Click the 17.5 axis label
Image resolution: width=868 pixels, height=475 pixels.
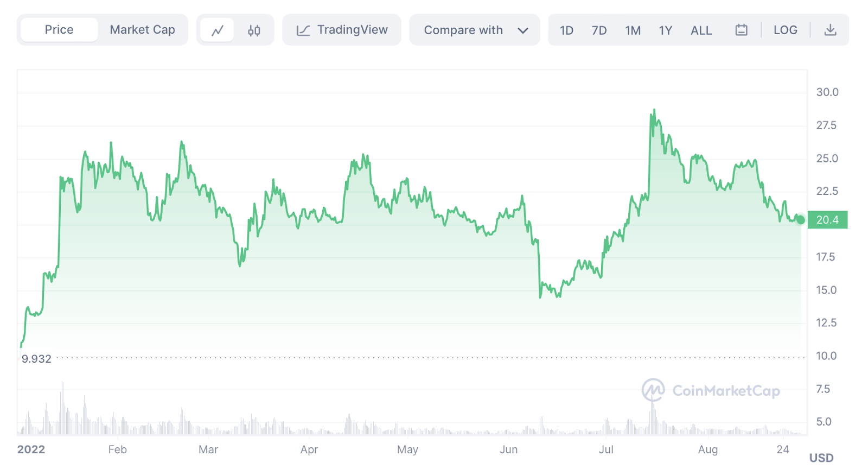(x=826, y=257)
